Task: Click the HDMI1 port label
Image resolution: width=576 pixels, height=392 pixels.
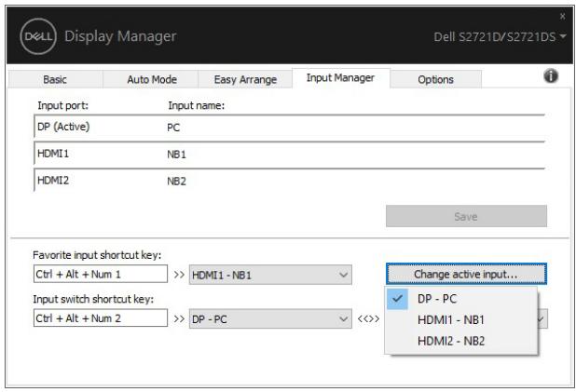Action: pos(53,154)
